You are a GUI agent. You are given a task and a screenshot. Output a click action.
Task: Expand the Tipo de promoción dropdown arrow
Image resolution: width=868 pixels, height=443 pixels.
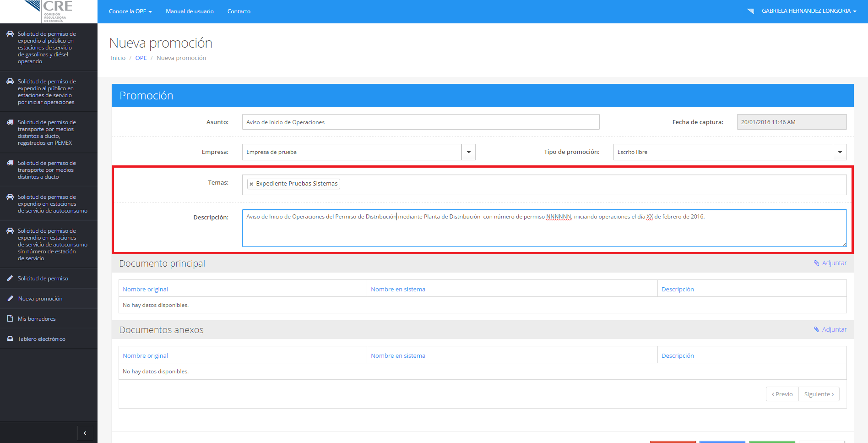[x=840, y=152]
